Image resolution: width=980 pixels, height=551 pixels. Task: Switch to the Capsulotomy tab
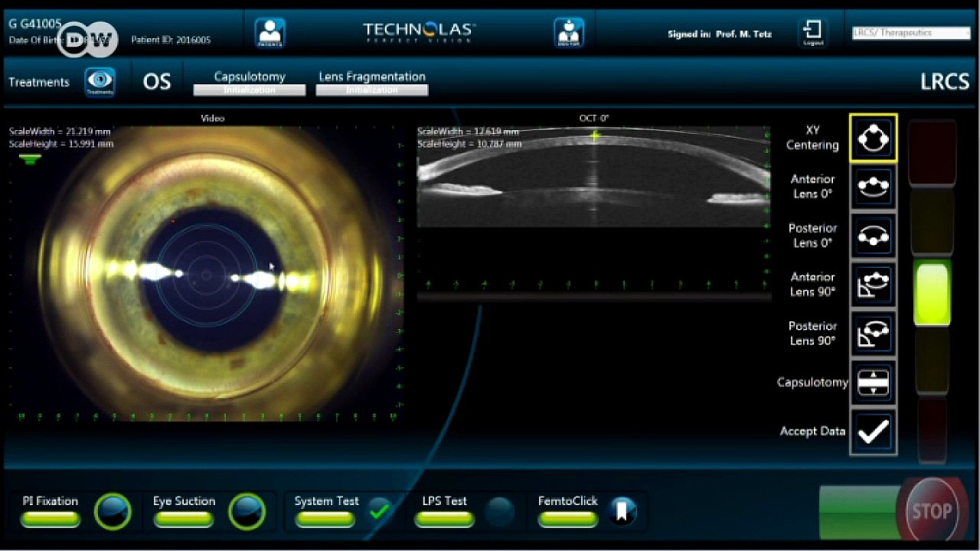(x=250, y=83)
